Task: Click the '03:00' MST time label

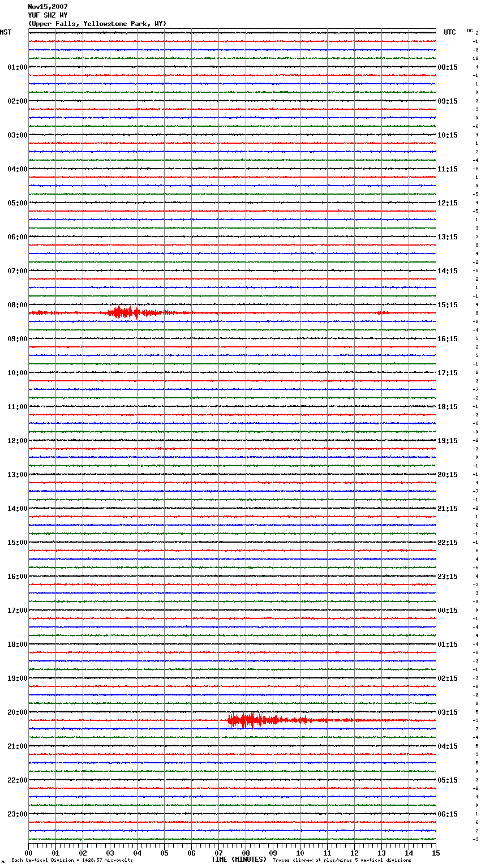Action: pyautogui.click(x=18, y=135)
